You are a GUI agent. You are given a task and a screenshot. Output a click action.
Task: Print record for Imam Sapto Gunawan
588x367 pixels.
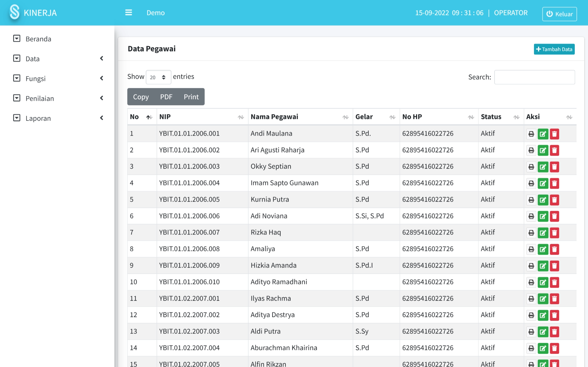pos(531,183)
